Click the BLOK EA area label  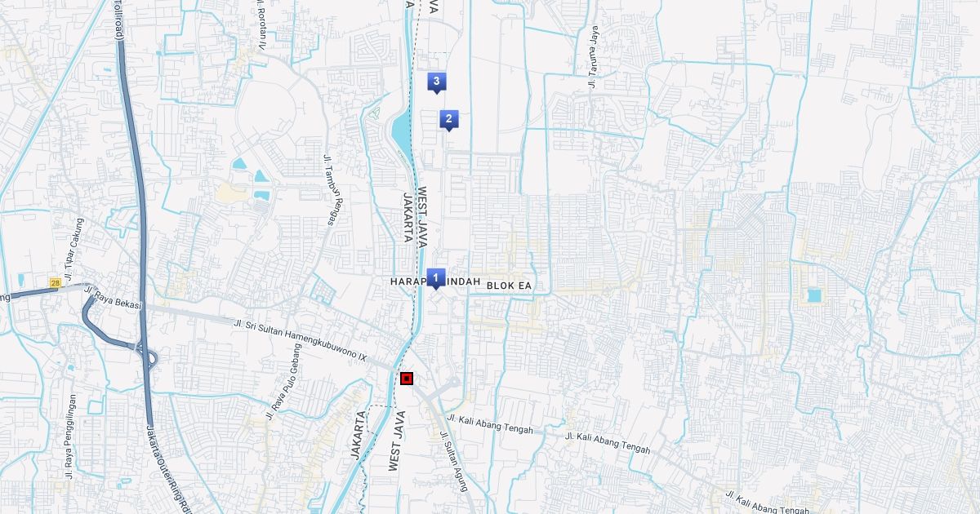(509, 286)
